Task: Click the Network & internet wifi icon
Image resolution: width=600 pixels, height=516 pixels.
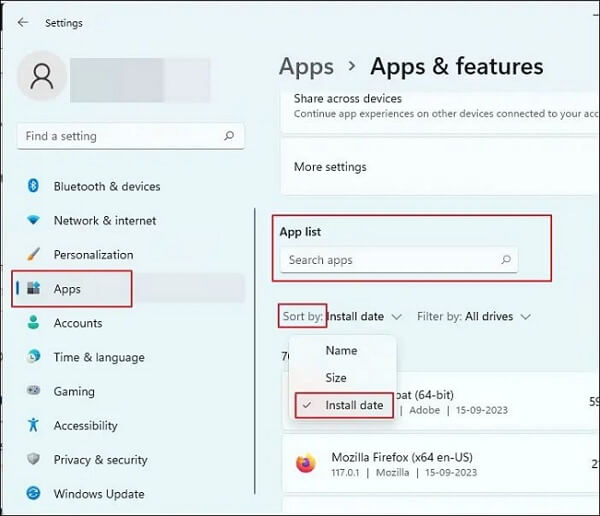Action: tap(33, 220)
